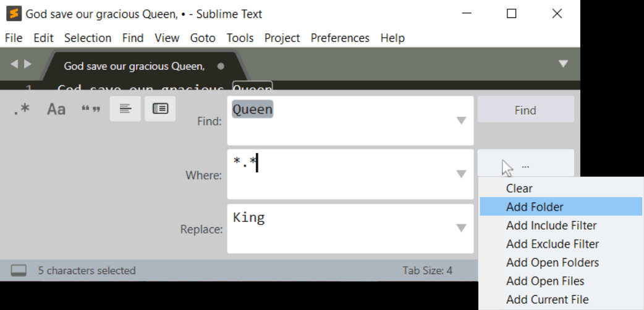Toggle the regular expression search option
The image size is (644, 310).
click(x=22, y=109)
